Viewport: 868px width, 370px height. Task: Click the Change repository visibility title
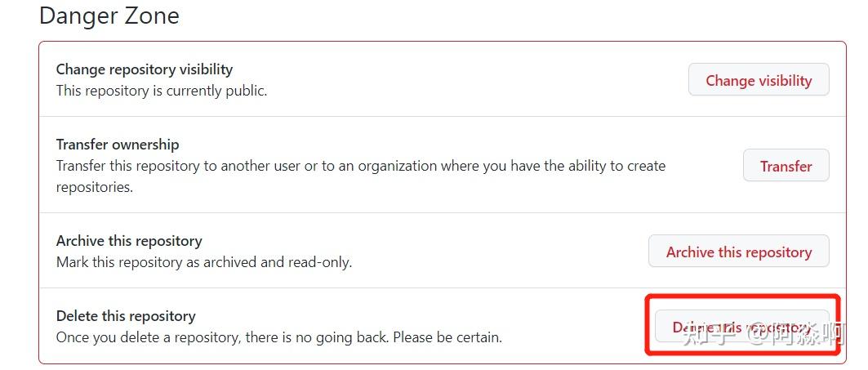[145, 69]
